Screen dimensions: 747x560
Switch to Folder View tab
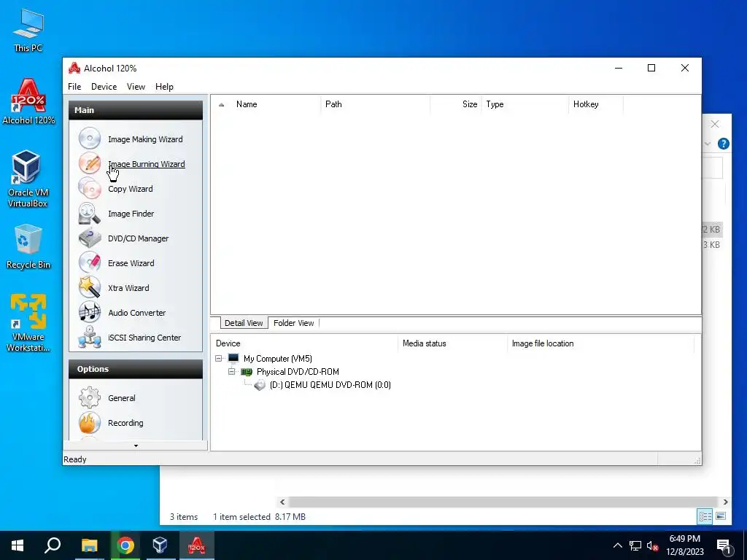293,323
